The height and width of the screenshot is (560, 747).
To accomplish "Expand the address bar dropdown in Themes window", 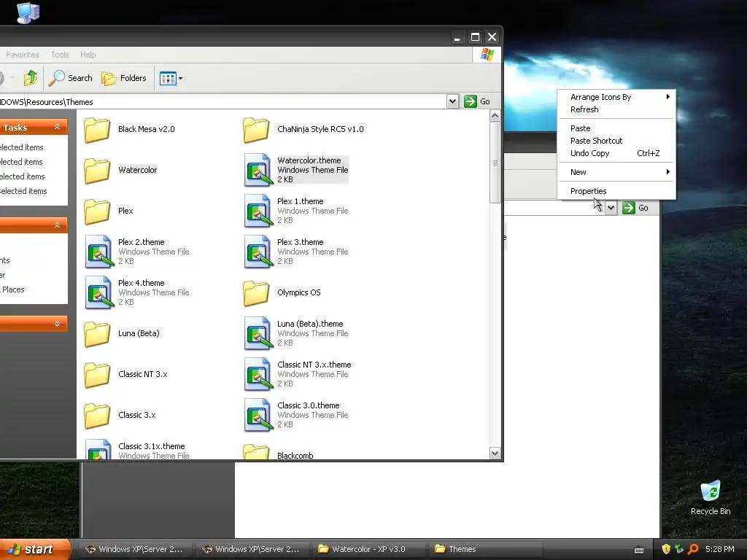I will tap(452, 101).
